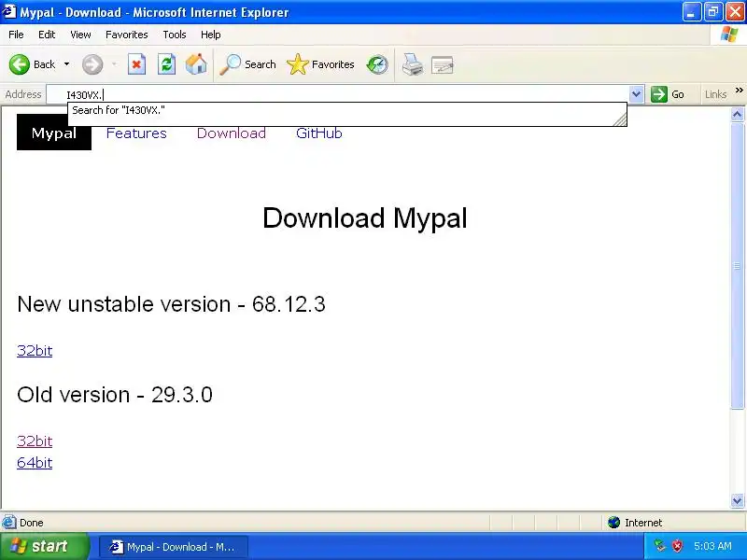The width and height of the screenshot is (747, 560).
Task: Open the History clock icon
Action: [377, 64]
